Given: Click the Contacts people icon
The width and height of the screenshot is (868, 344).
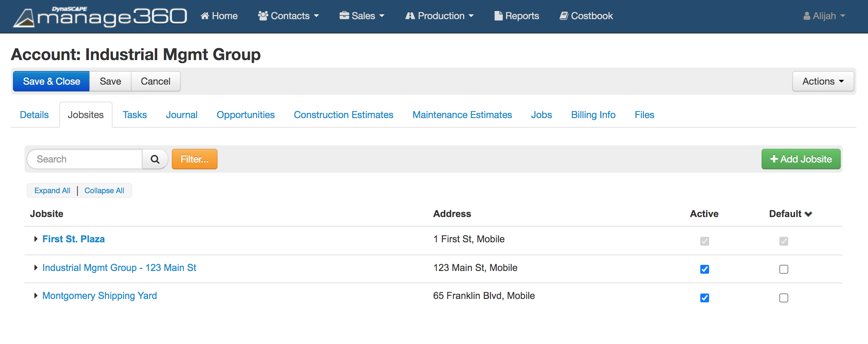Looking at the screenshot, I should coord(263,16).
